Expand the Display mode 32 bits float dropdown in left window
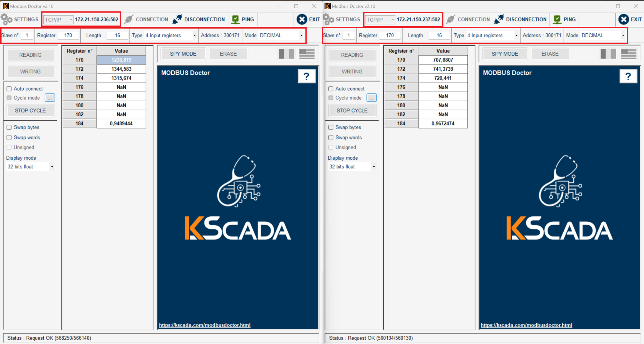Screen dimensions: 644x344 coord(52,167)
